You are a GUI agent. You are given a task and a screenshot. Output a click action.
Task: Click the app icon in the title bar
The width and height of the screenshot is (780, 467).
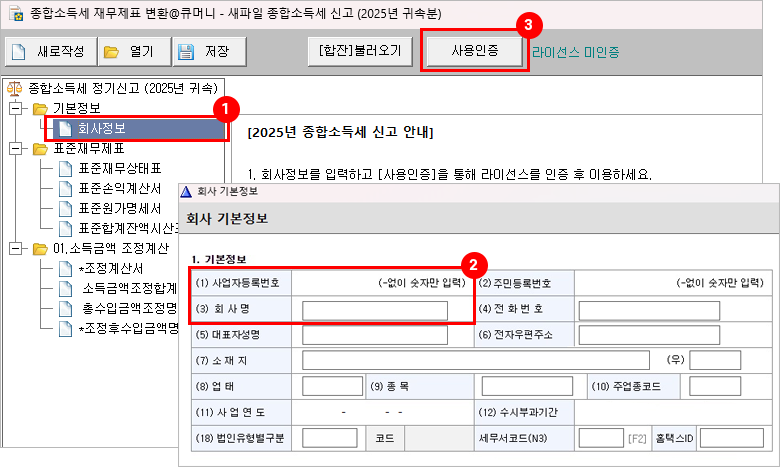[x=16, y=13]
